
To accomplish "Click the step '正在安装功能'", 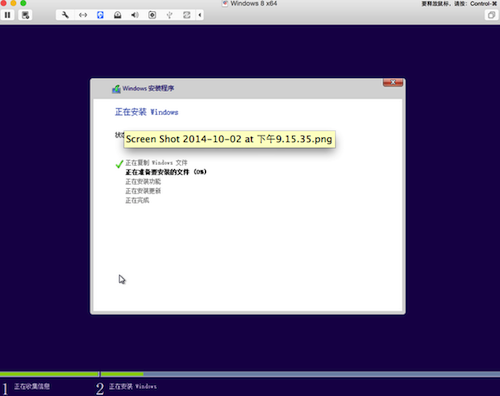I will pyautogui.click(x=143, y=181).
